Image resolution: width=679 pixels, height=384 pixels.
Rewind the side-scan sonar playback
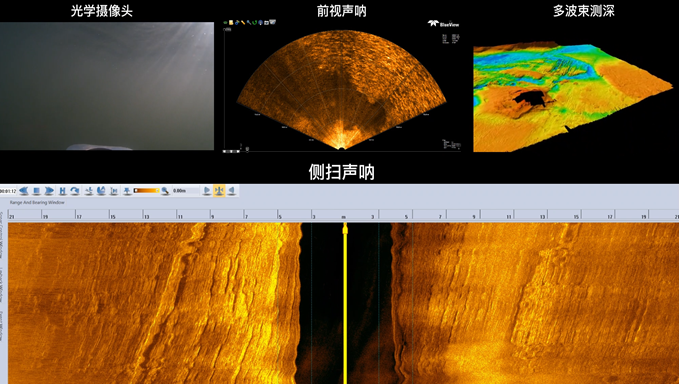tap(24, 190)
